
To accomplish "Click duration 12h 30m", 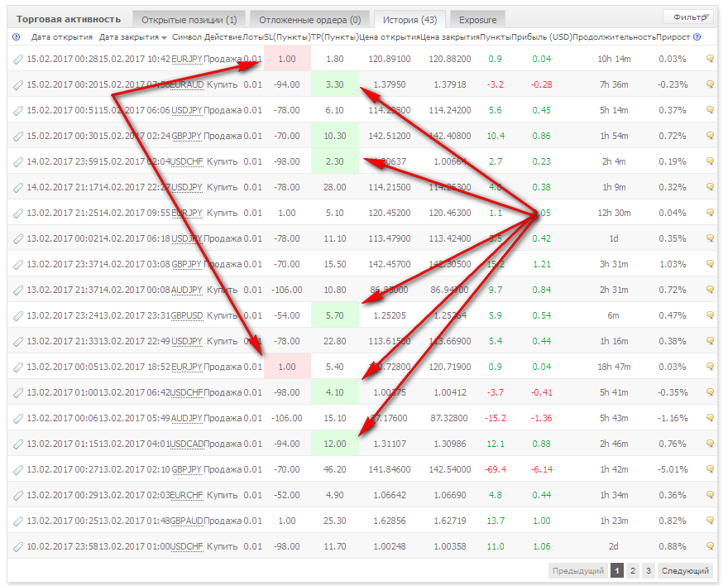I will 614,214.
